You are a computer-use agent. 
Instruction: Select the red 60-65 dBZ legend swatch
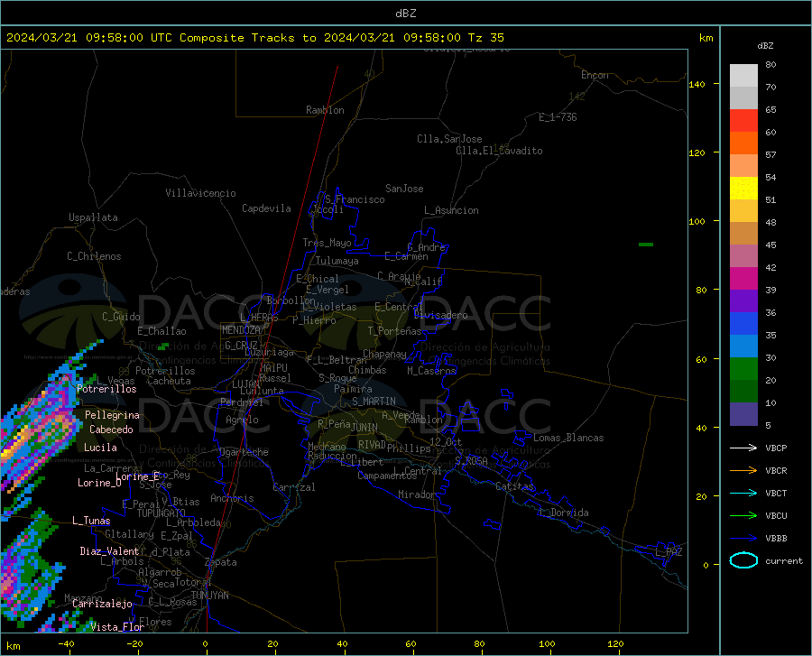pos(743,121)
